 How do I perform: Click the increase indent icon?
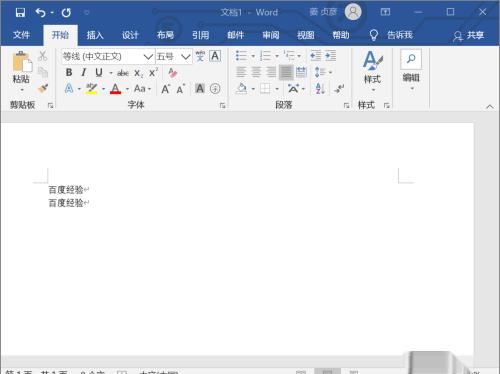point(330,56)
